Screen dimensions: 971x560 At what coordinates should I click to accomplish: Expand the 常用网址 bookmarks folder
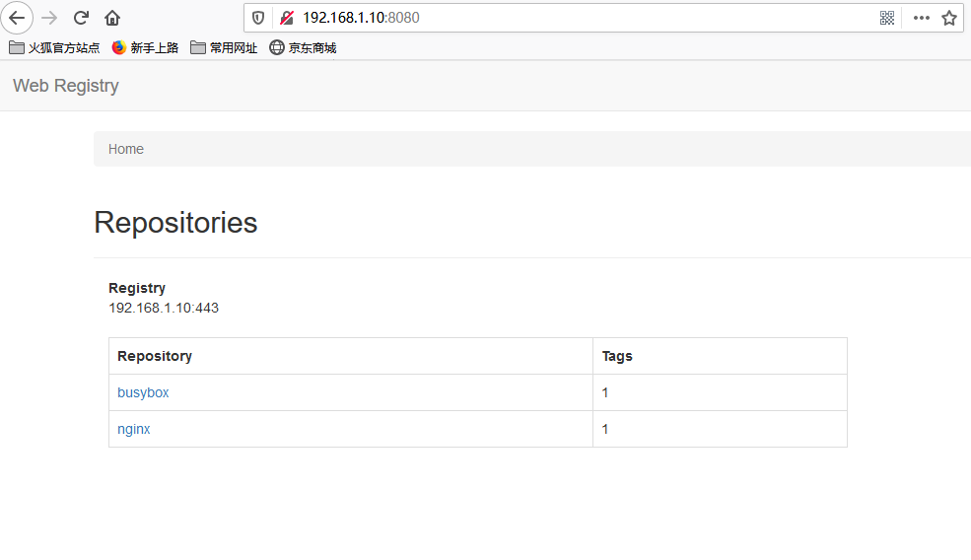pyautogui.click(x=224, y=47)
